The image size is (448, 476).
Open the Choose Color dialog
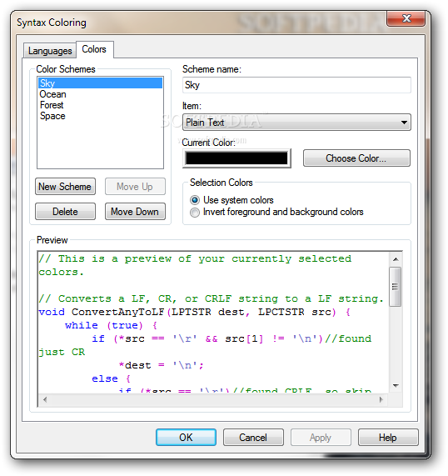[x=356, y=158]
